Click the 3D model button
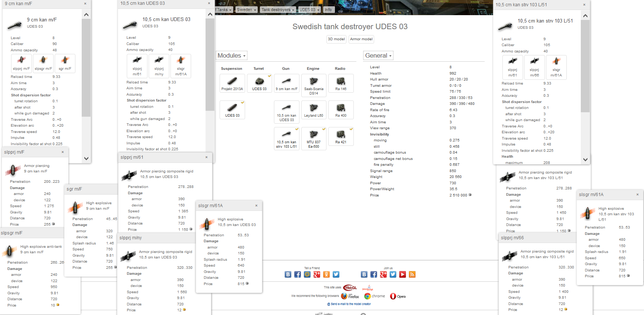This screenshot has height=315, width=644. [x=336, y=39]
